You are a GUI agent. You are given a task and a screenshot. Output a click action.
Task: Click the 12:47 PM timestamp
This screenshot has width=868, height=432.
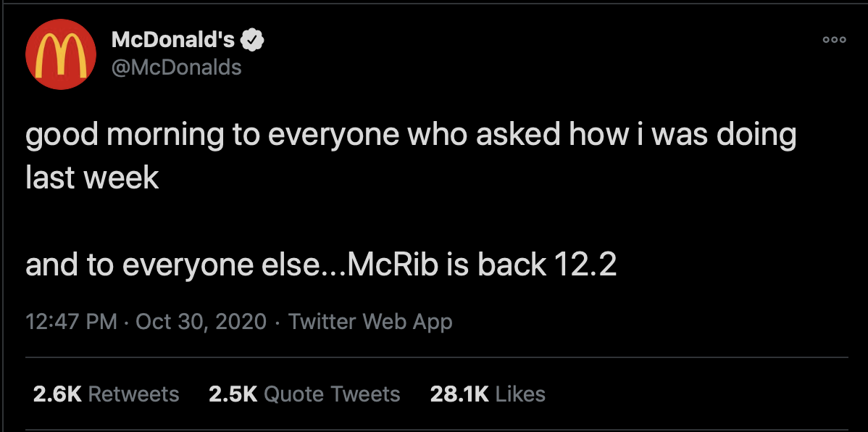pyautogui.click(x=71, y=321)
